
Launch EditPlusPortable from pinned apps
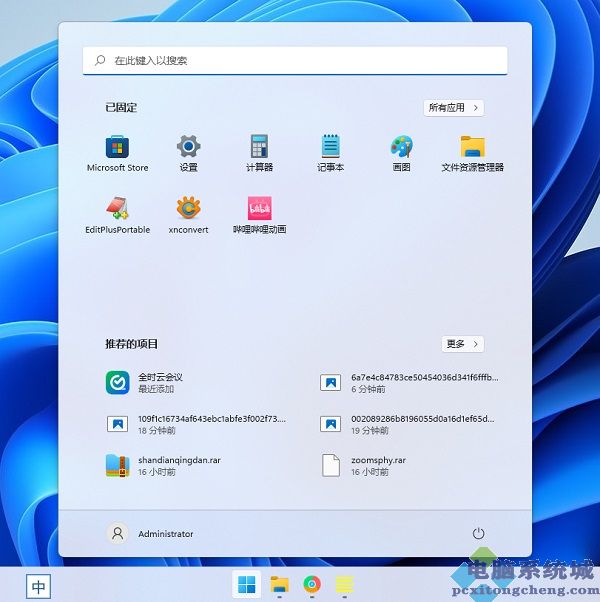pos(117,215)
